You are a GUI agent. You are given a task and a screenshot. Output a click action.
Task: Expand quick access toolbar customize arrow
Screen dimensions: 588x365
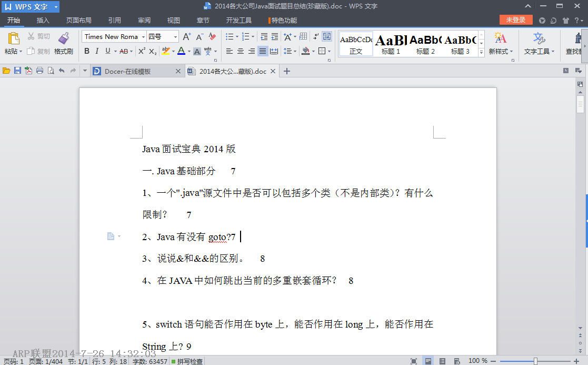pos(85,71)
